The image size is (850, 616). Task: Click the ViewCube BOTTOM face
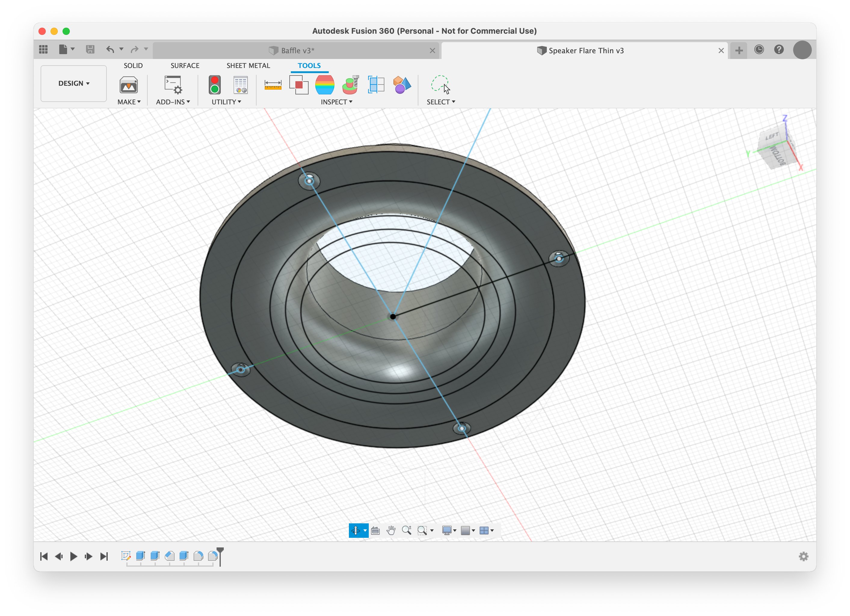coord(777,156)
